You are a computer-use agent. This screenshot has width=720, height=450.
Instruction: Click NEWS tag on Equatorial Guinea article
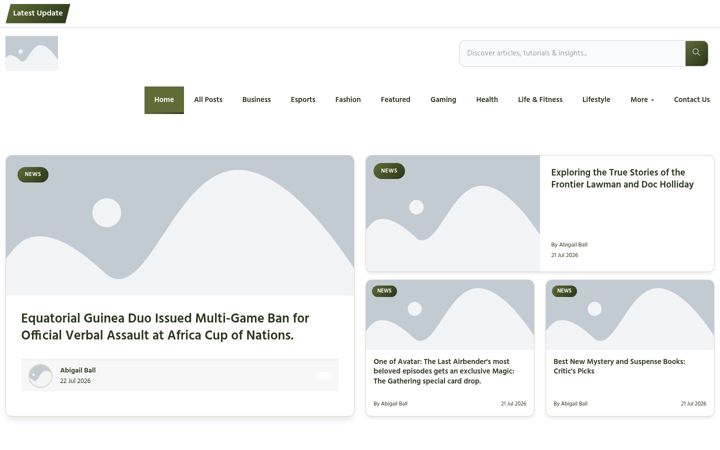click(33, 174)
